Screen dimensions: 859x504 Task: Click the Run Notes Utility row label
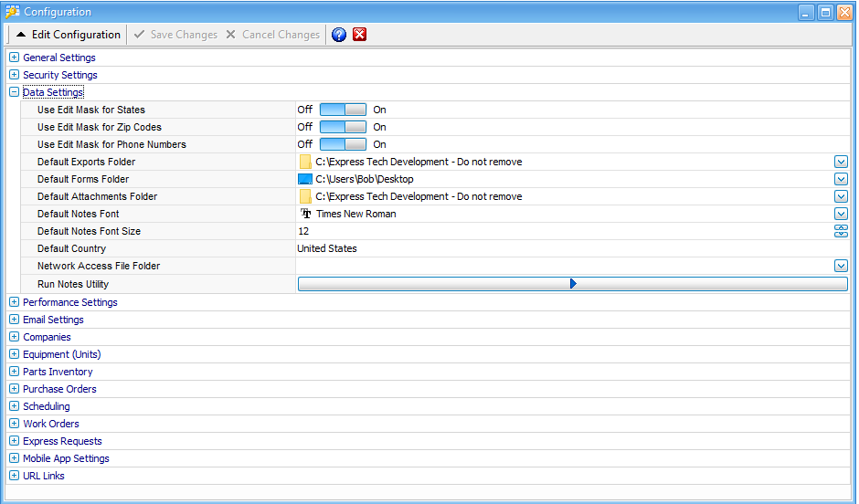(x=73, y=284)
